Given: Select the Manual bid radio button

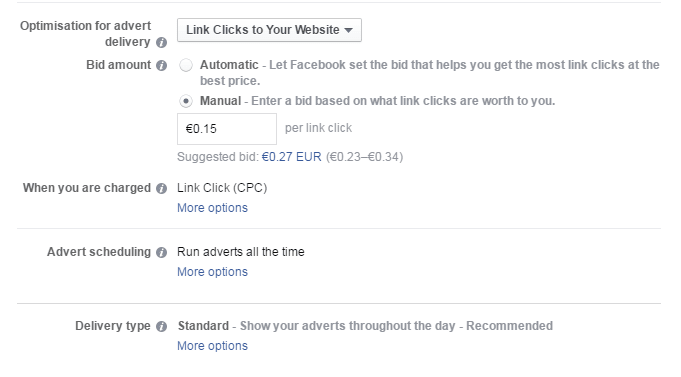Looking at the screenshot, I should pos(186,101).
